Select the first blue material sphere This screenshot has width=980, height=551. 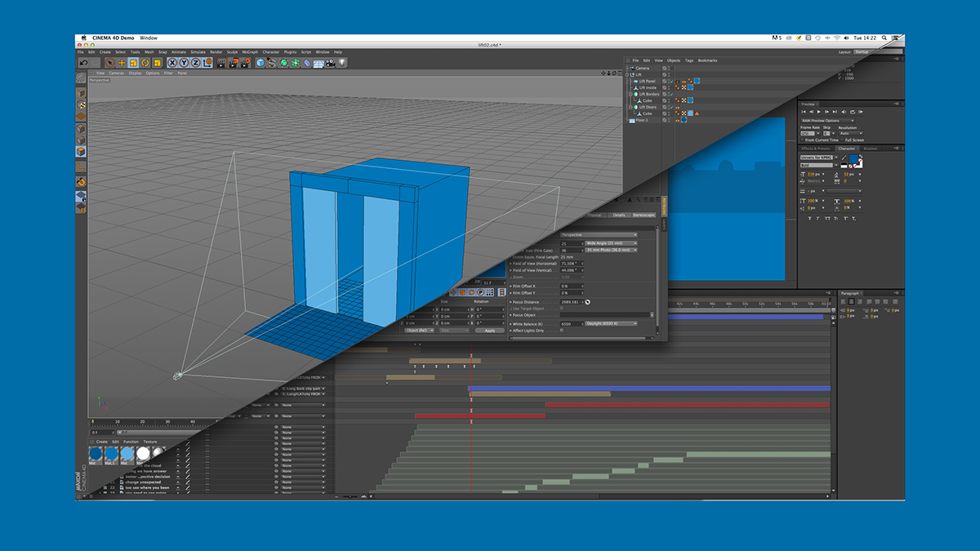pos(96,452)
